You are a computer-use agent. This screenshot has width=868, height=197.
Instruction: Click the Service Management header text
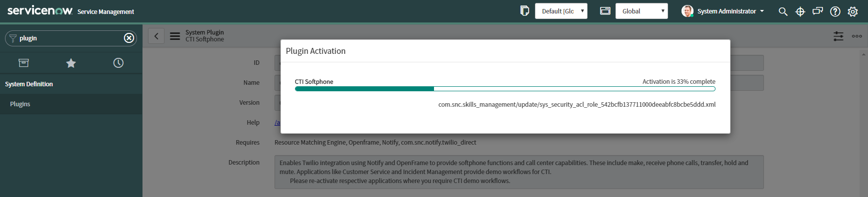105,11
